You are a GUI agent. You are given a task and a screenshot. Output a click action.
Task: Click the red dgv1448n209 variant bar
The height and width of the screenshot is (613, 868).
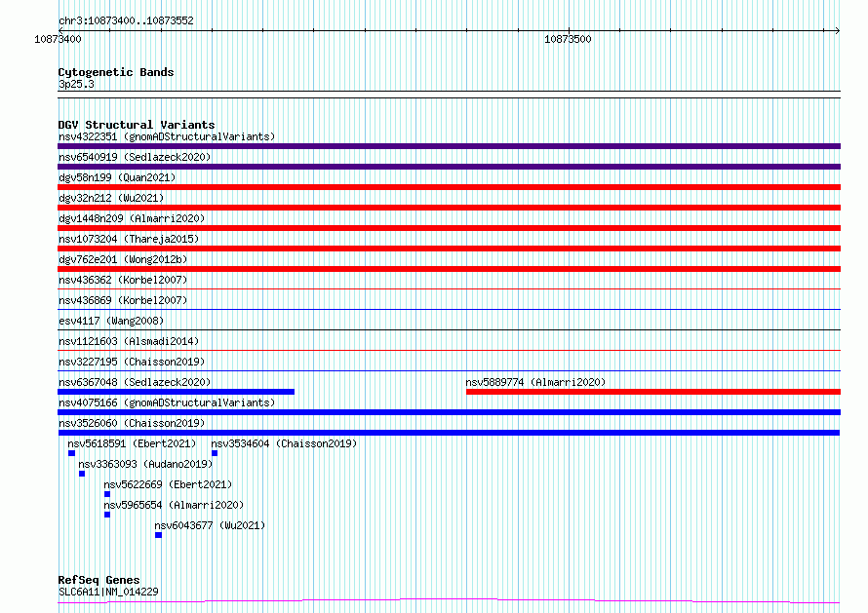click(449, 228)
